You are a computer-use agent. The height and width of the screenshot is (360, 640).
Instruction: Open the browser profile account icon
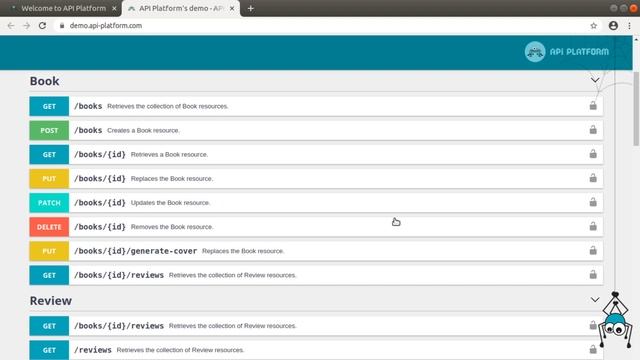(613, 25)
